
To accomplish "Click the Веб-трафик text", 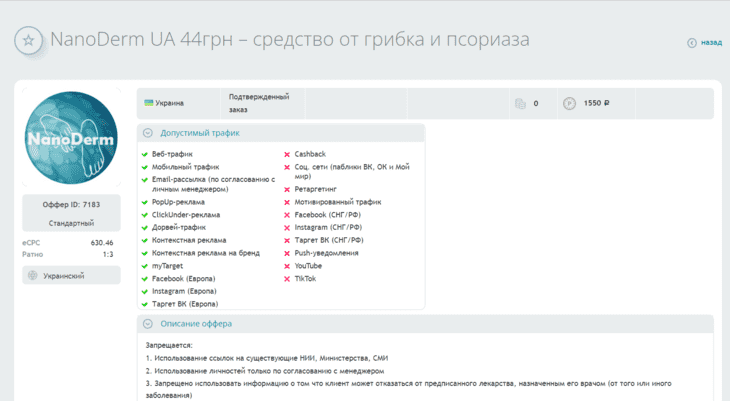I will pyautogui.click(x=172, y=154).
